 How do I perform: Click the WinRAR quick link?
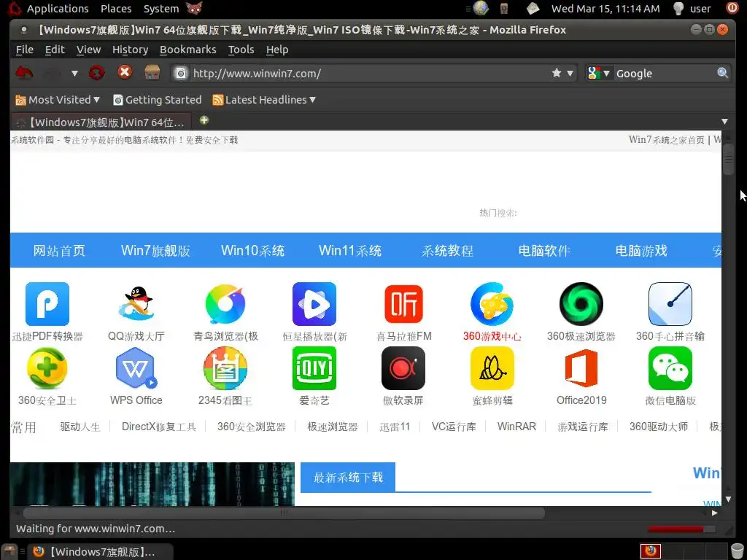(x=516, y=427)
